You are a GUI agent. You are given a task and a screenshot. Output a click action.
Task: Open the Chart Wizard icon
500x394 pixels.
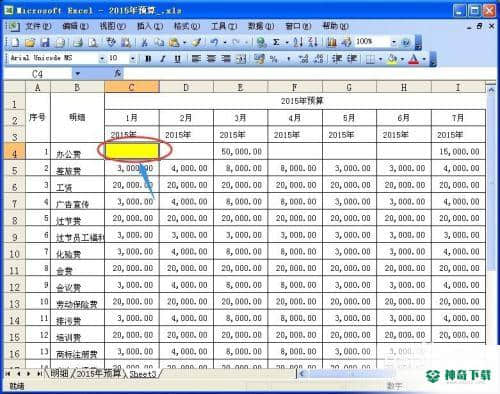click(x=331, y=42)
